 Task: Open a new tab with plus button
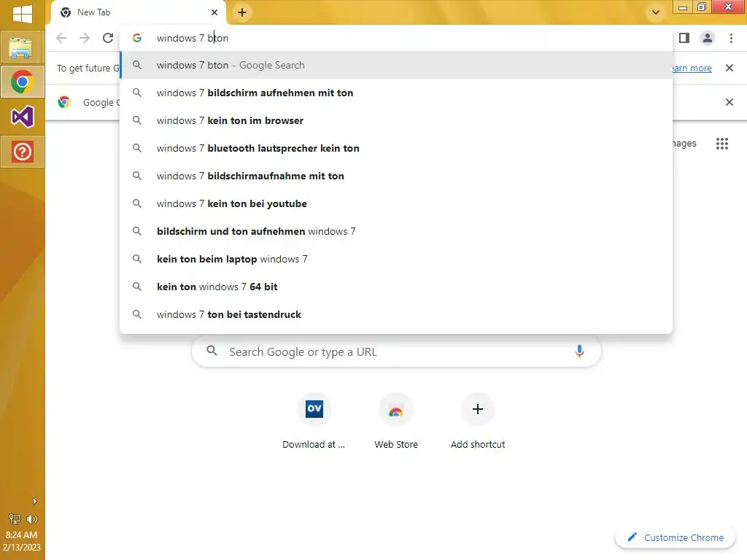(242, 12)
